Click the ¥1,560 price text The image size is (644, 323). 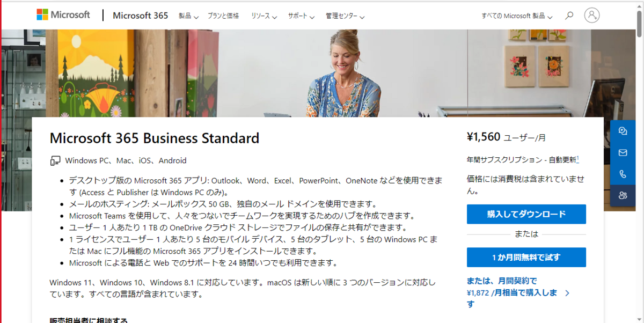coord(484,137)
